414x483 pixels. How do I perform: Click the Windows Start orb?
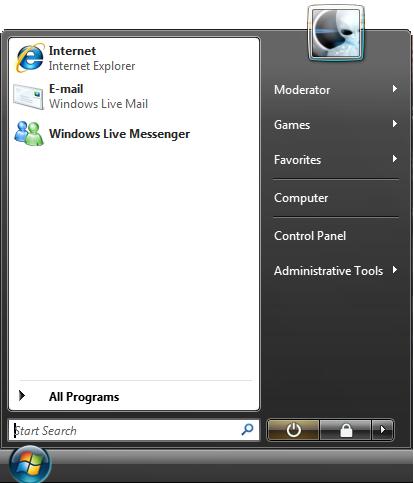pos(30,464)
